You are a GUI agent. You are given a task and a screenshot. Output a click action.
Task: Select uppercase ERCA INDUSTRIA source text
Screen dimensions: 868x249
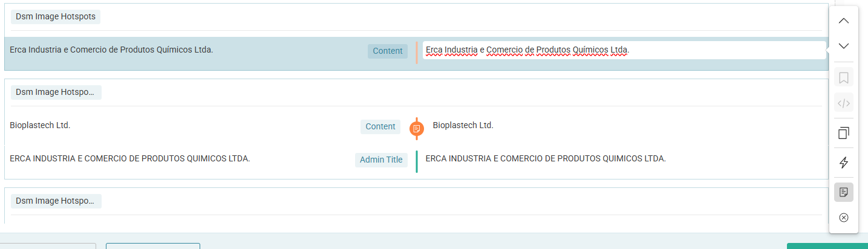[x=130, y=159]
